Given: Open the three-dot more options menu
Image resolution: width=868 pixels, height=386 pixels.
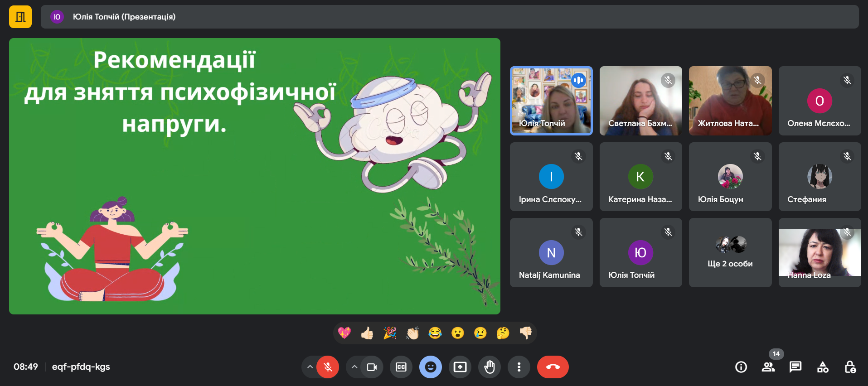Looking at the screenshot, I should (519, 367).
